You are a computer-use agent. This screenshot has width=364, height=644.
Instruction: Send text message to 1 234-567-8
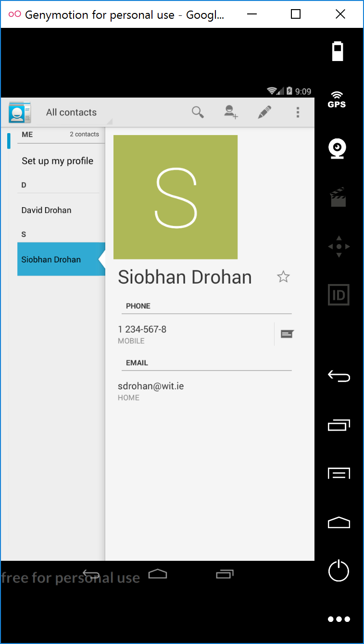tap(287, 334)
